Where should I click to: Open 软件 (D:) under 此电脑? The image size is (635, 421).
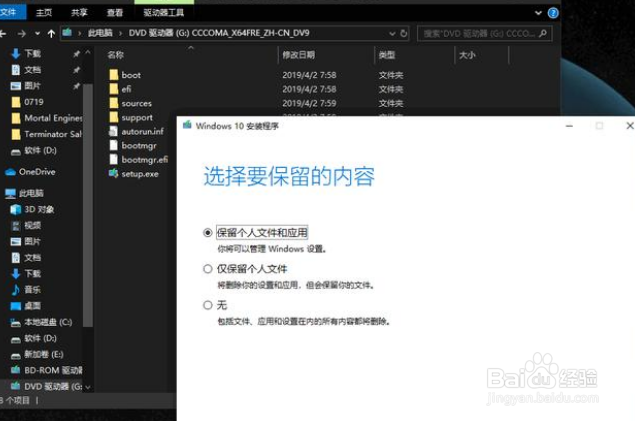click(x=40, y=338)
